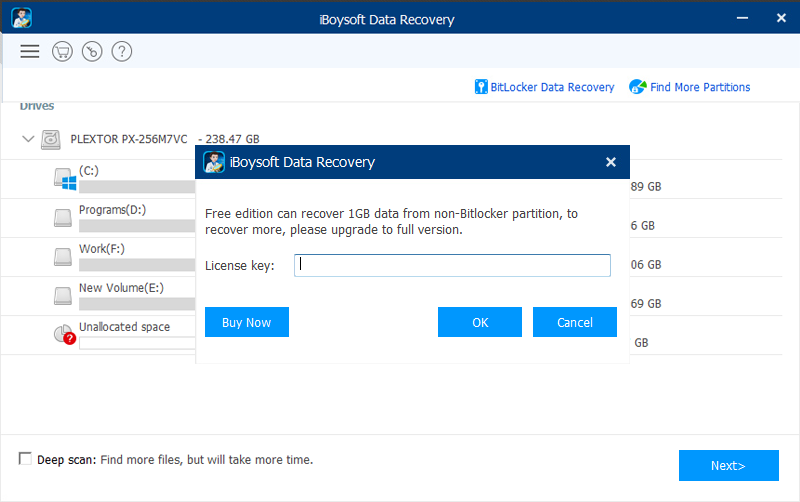Open the help question mark icon
Viewport: 800px width, 502px height.
pyautogui.click(x=121, y=51)
